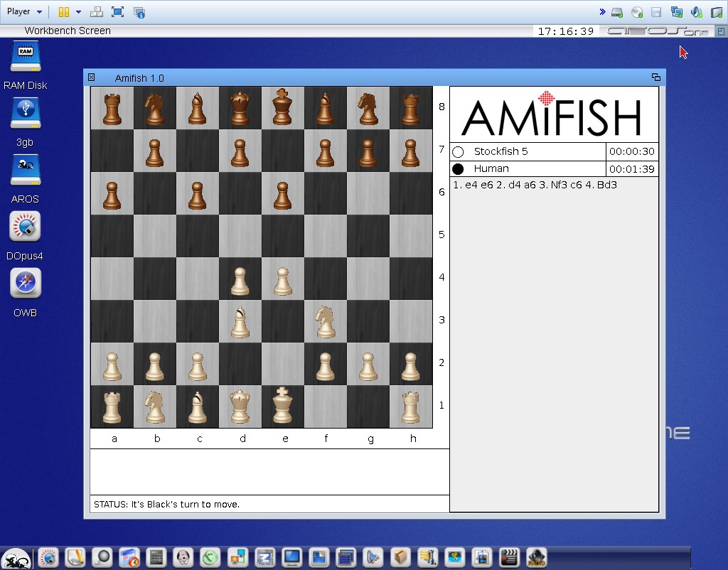Viewport: 728px width, 570px height.
Task: Open the 3gb USB drive icon
Action: tap(26, 114)
